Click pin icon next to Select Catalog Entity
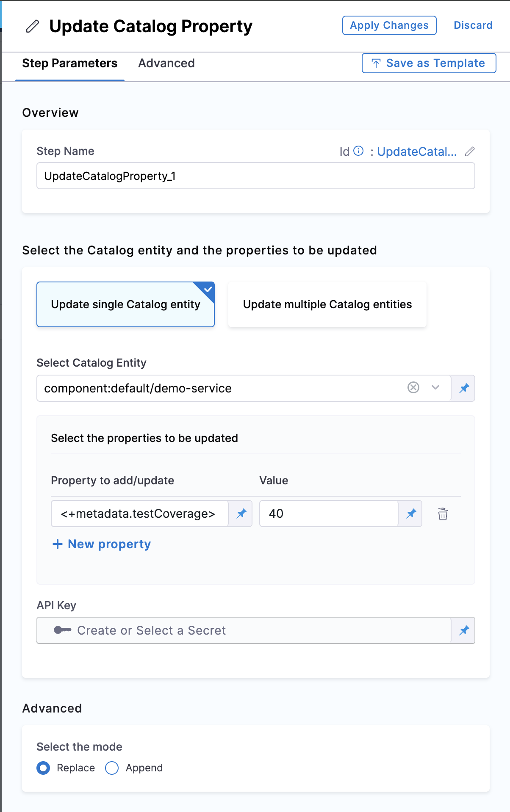Screen dimensions: 510x812 click(464, 388)
